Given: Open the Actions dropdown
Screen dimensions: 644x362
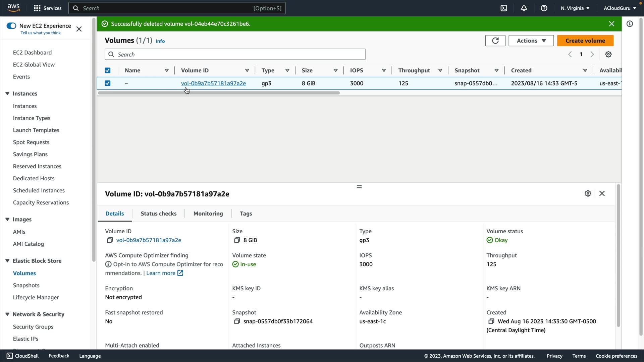Looking at the screenshot, I should [x=531, y=41].
